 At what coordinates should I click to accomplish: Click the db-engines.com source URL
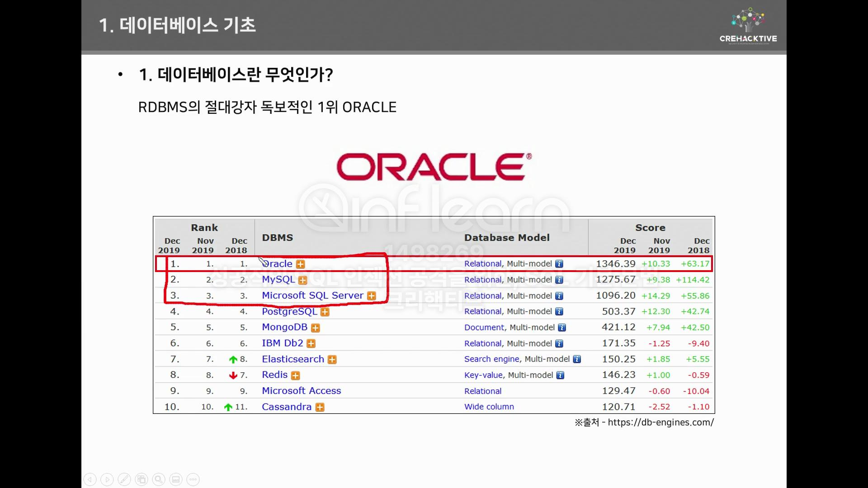click(x=661, y=422)
